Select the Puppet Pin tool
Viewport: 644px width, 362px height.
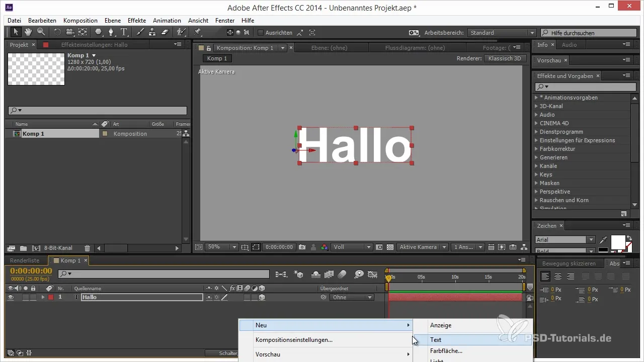coord(197,32)
